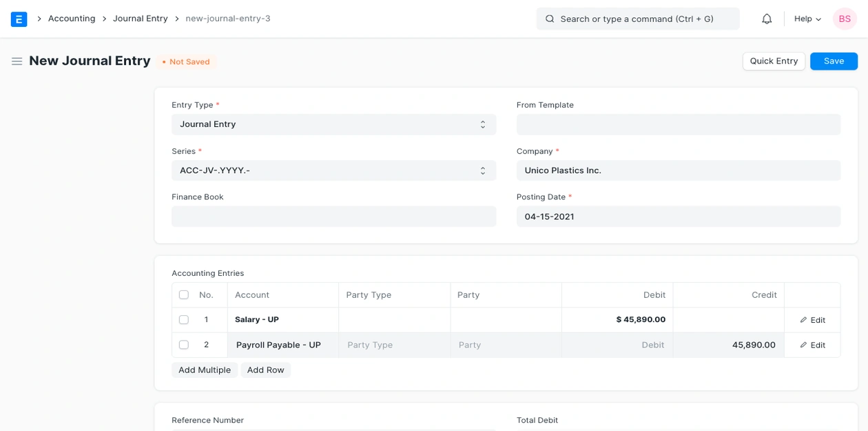Screen dimensions: 868x431
Task: Toggle the sidebar hamburger menu icon
Action: coord(17,61)
